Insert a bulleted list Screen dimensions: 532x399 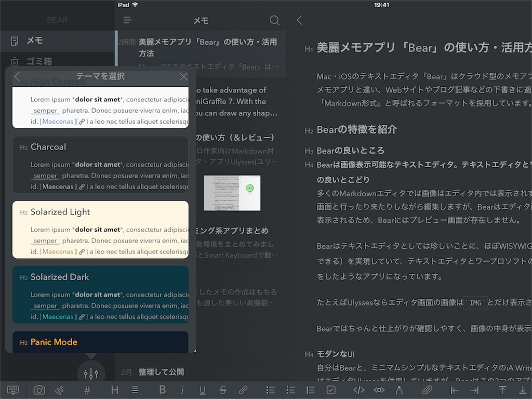tap(270, 390)
